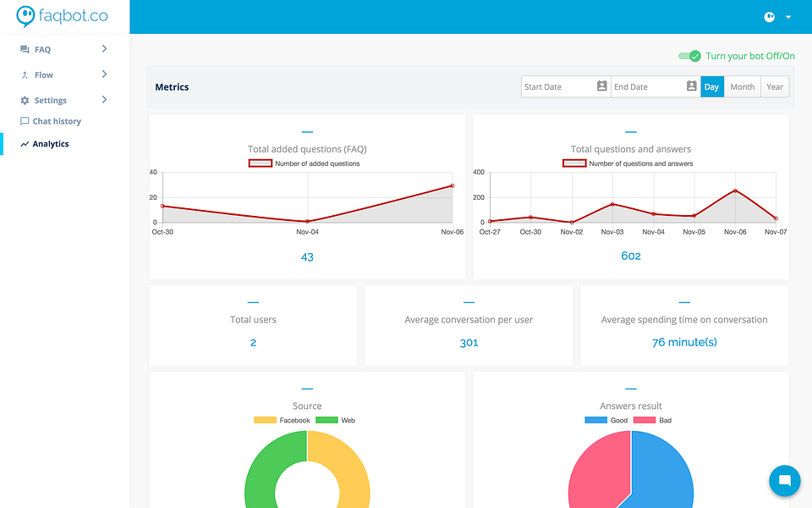Toggle Number of added questions legend
812x508 pixels.
304,163
